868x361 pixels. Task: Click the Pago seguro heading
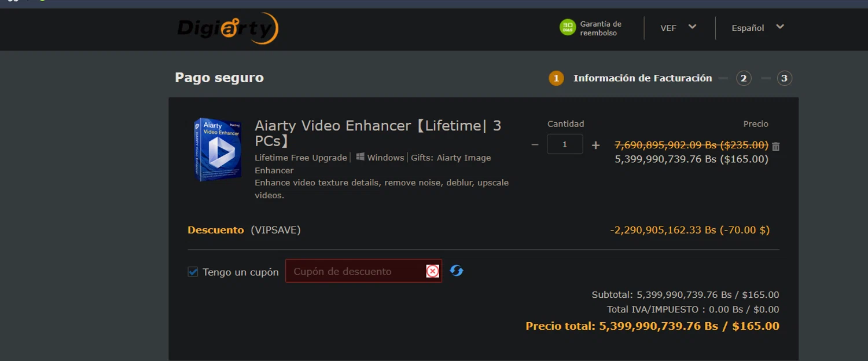[x=219, y=78]
